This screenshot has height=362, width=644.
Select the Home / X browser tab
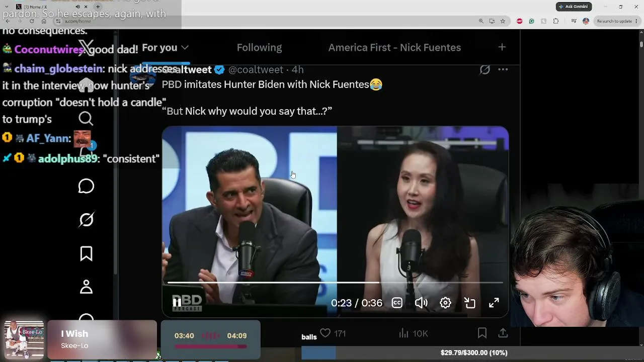[x=52, y=7]
